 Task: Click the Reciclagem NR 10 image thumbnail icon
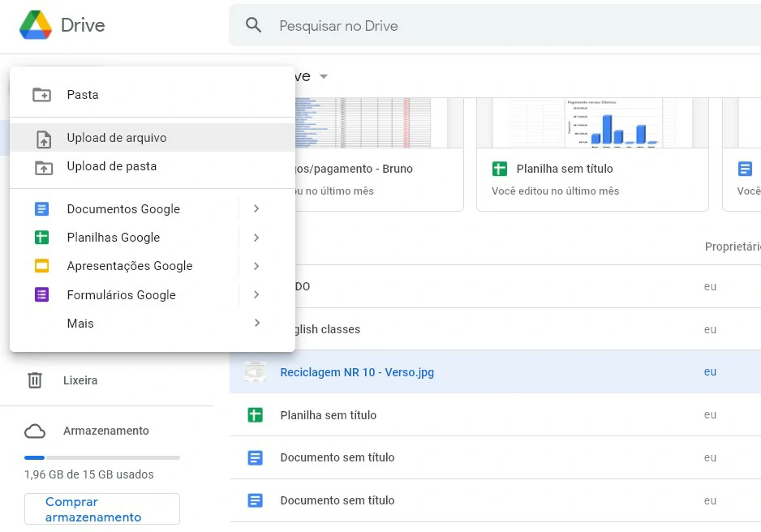(x=256, y=372)
